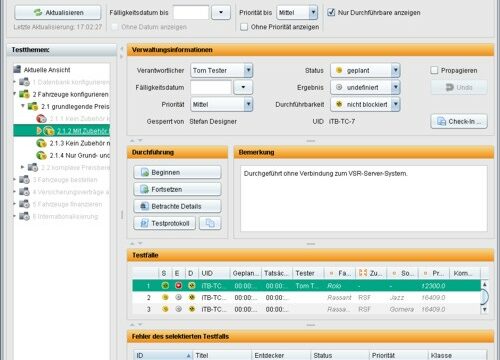This screenshot has width=500, height=360.
Task: Toggle Ohne Datum anzeigen checkbox
Action: (115, 27)
